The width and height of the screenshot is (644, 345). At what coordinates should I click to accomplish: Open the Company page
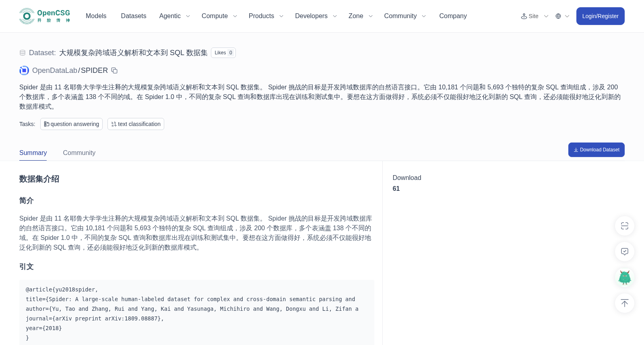tap(453, 16)
